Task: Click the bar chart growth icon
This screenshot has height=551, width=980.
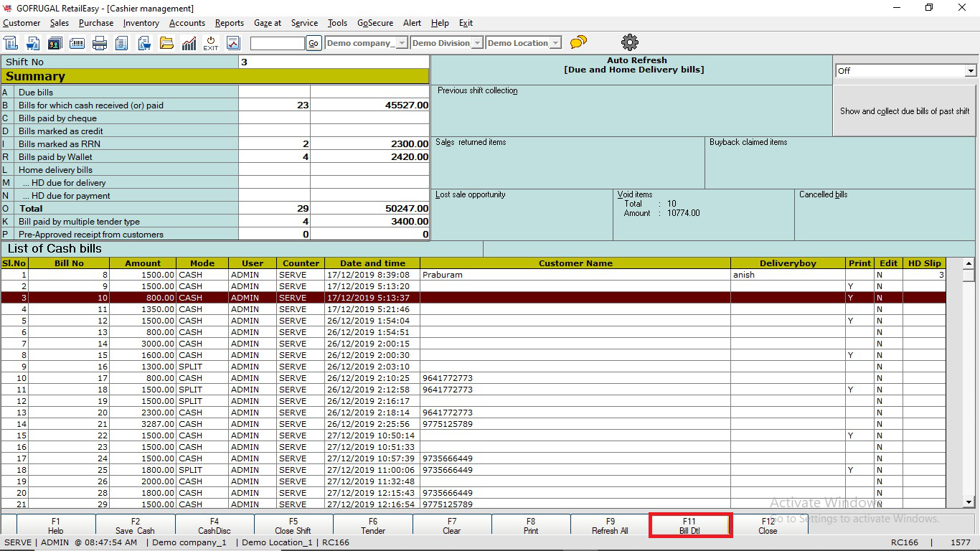Action: tap(189, 43)
